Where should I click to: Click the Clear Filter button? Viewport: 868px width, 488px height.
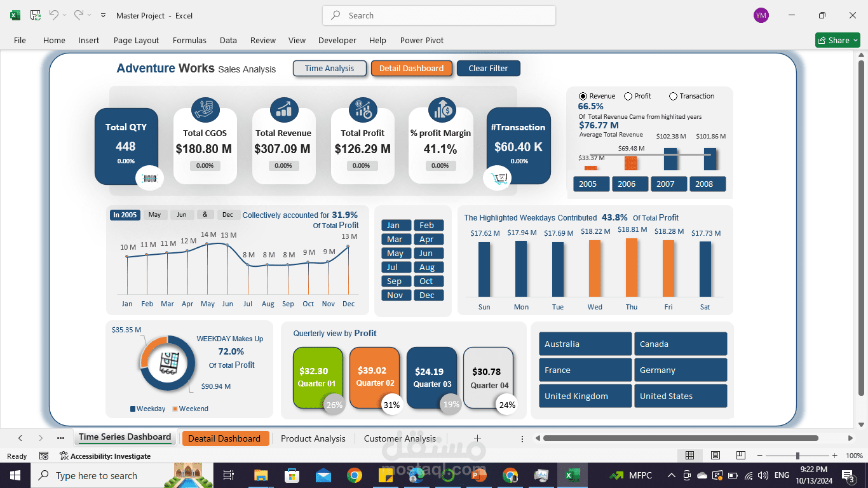coord(489,69)
